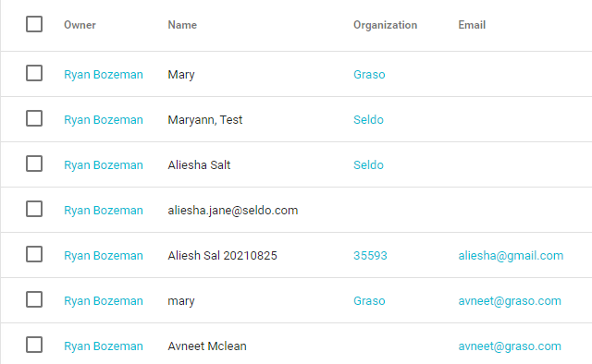Check the Avneet Mclean row checkbox

click(x=34, y=345)
